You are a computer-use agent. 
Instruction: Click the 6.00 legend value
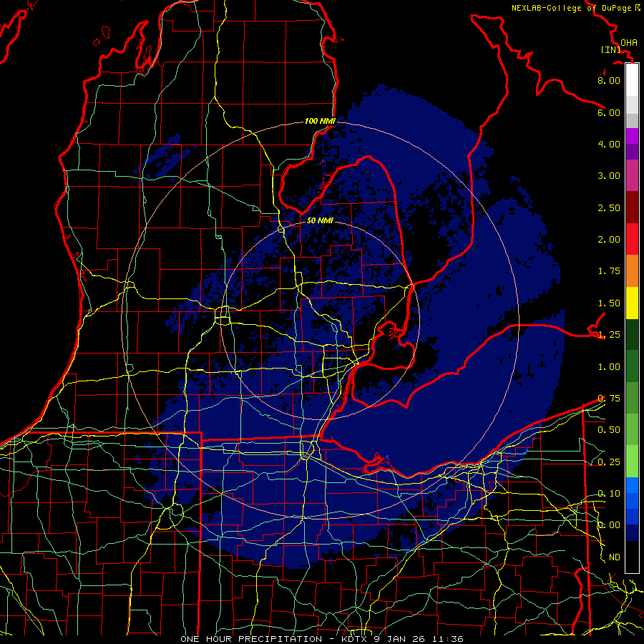click(609, 112)
